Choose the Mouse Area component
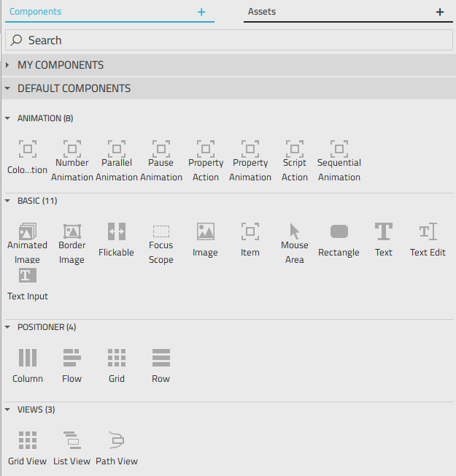The height and width of the screenshot is (476, 456). click(295, 232)
